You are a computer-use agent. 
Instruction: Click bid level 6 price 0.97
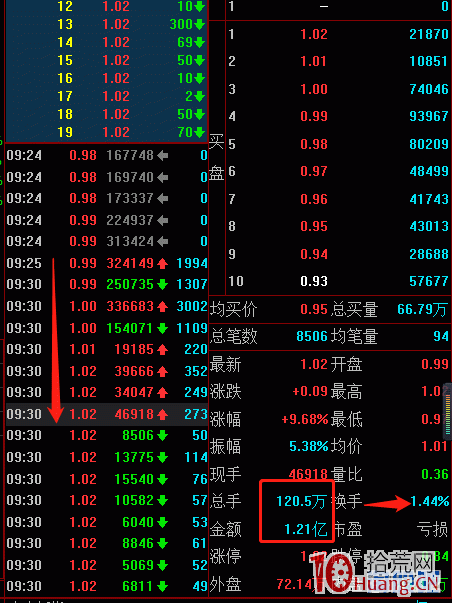(314, 172)
